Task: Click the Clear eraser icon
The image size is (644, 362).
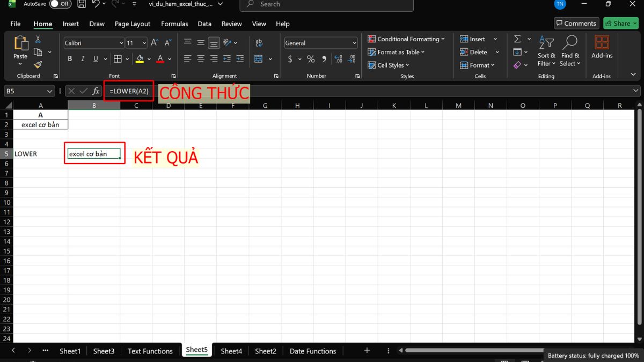Action: pyautogui.click(x=517, y=65)
